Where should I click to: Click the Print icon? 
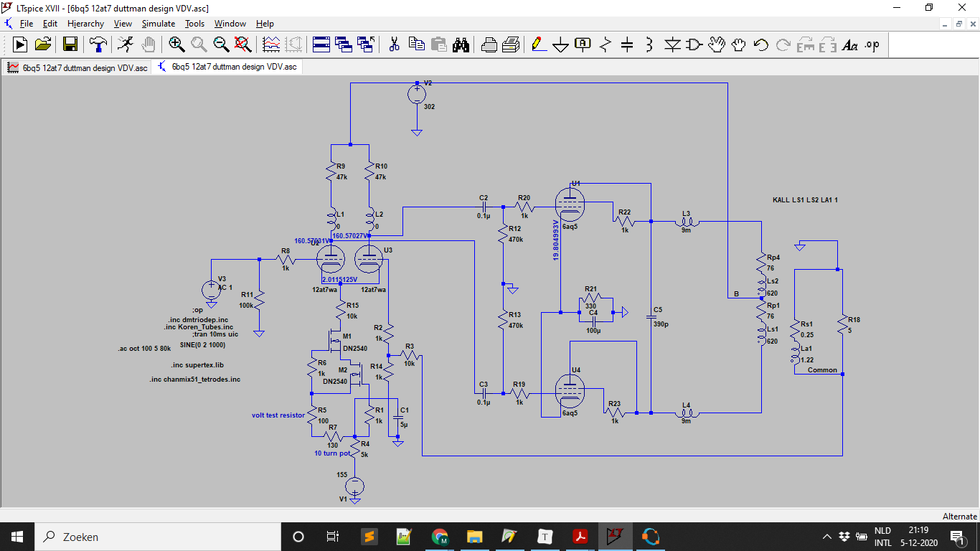click(511, 44)
